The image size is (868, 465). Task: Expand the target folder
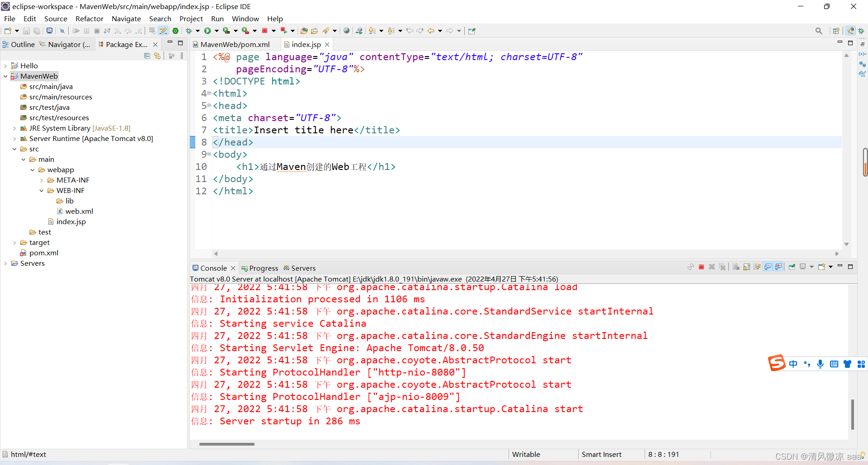(14, 243)
